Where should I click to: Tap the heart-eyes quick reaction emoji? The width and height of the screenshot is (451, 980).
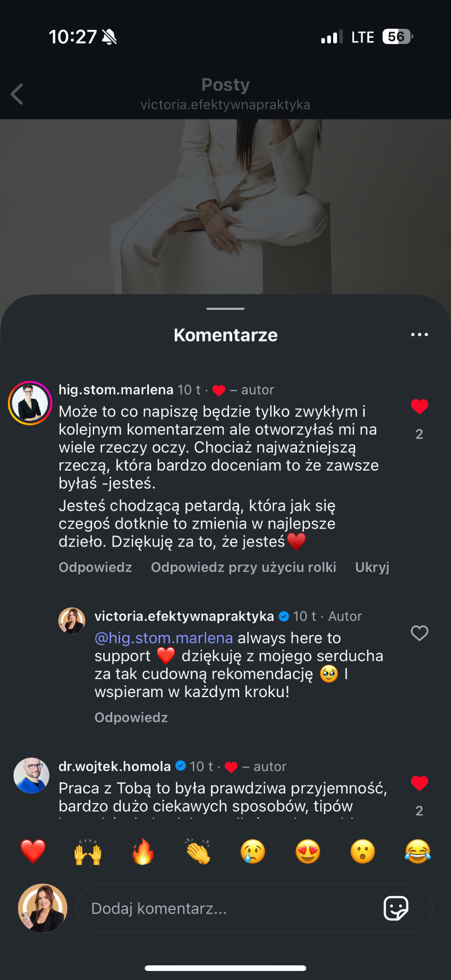(x=308, y=852)
